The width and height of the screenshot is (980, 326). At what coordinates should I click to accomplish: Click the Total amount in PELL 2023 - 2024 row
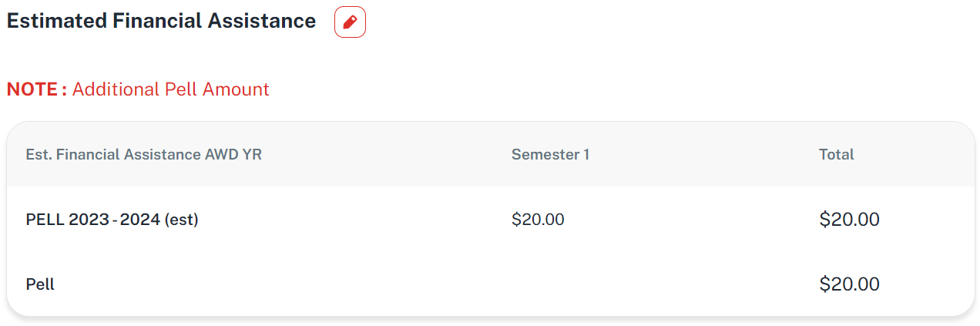(x=849, y=220)
